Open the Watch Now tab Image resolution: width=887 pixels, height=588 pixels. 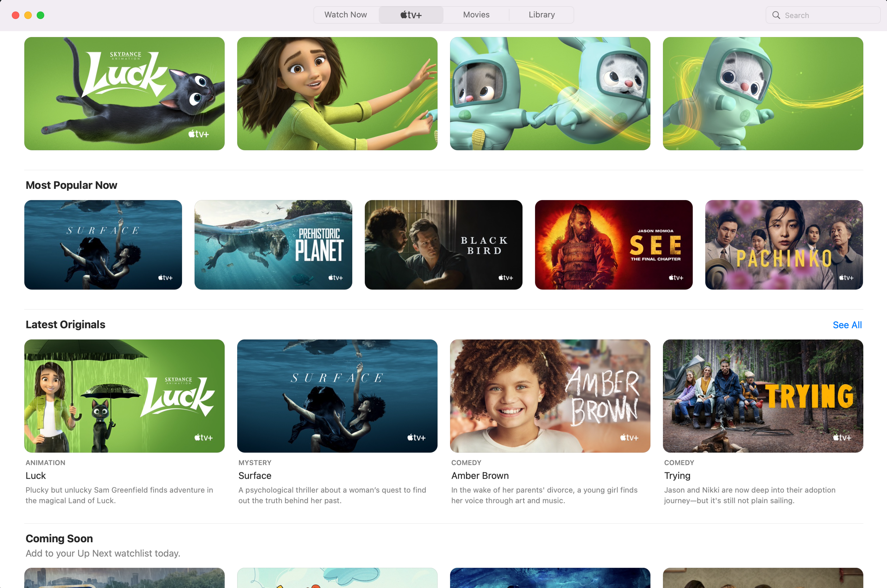(x=345, y=15)
